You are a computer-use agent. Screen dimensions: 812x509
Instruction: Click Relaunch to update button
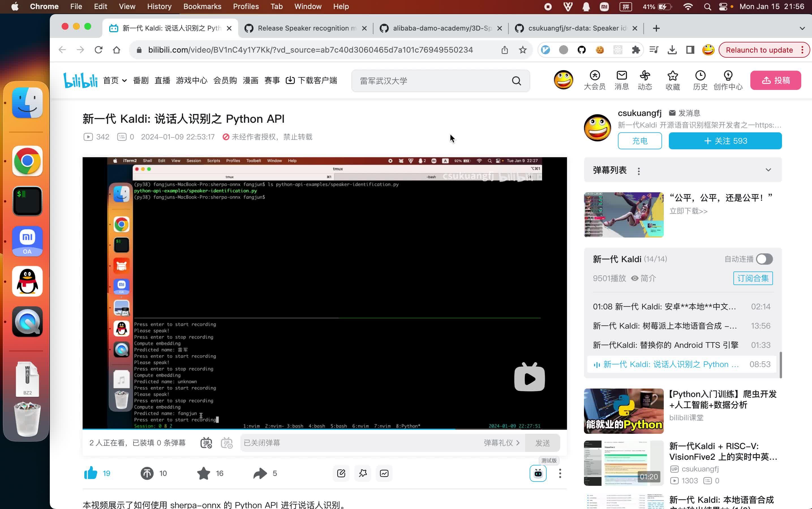[759, 50]
